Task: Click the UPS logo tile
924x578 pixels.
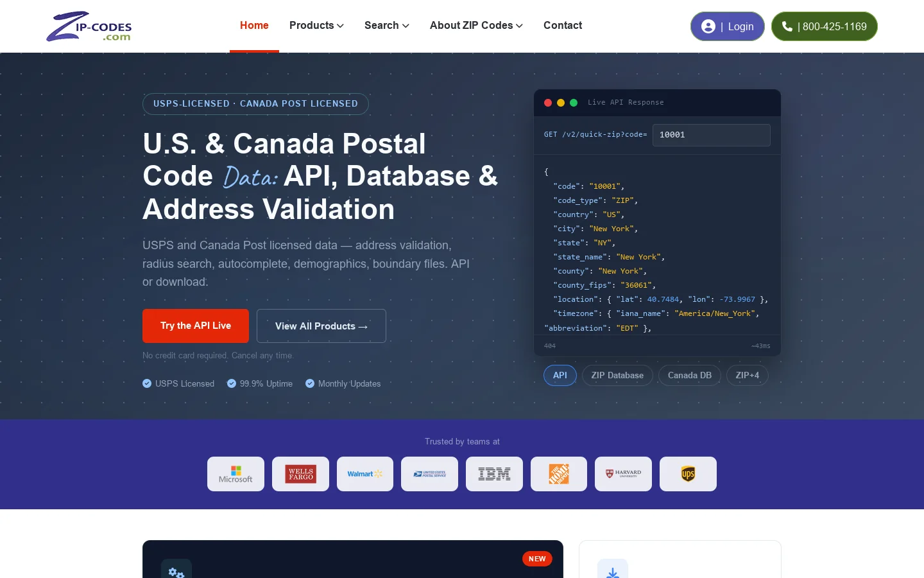Action: point(688,474)
